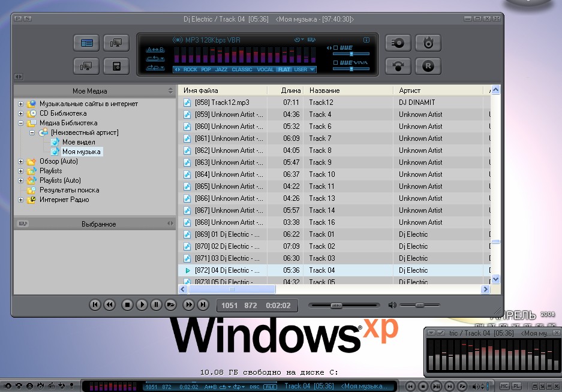Click Play/Pause in bottom toolbar
The width and height of the screenshot is (562, 392).
[x=436, y=386]
